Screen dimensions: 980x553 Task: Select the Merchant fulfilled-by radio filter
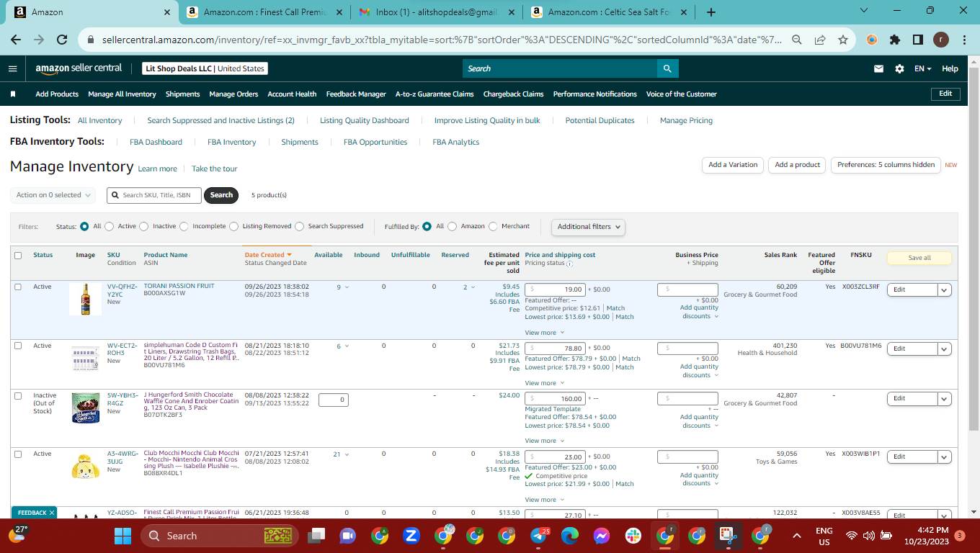(x=494, y=226)
